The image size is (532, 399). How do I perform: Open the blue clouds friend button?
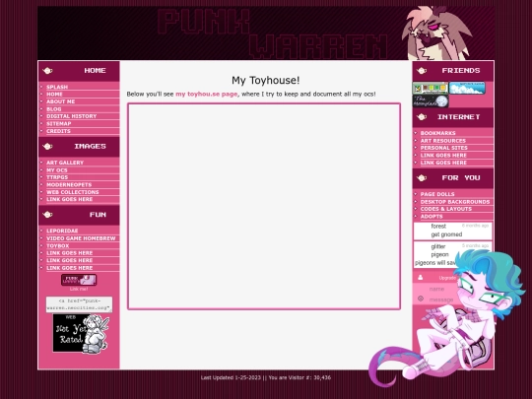(x=467, y=89)
